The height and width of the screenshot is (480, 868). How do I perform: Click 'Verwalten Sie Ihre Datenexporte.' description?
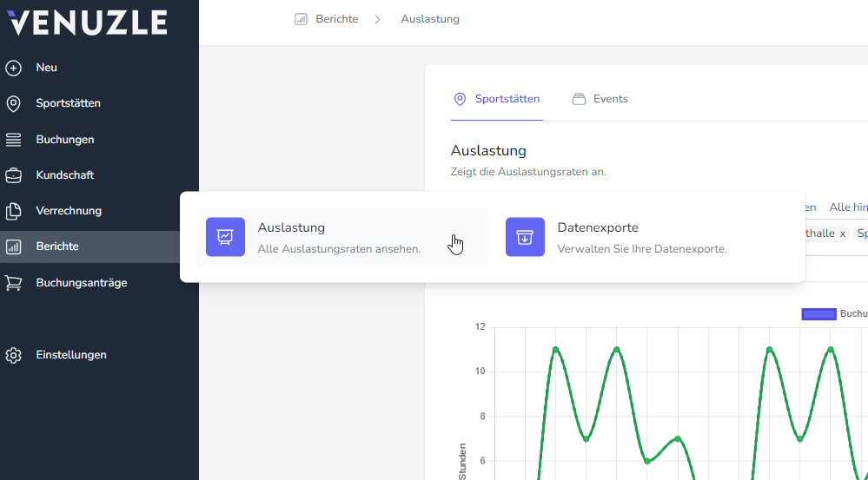642,249
